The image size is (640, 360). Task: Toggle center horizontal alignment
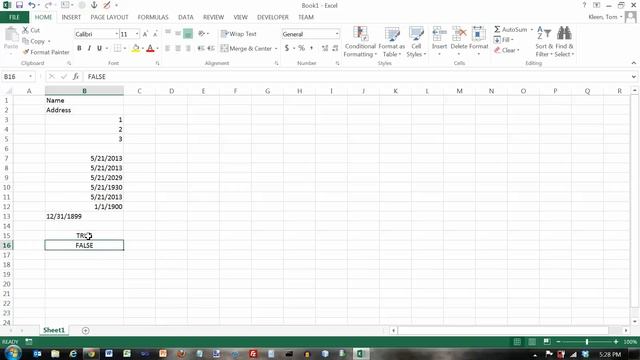click(178, 49)
